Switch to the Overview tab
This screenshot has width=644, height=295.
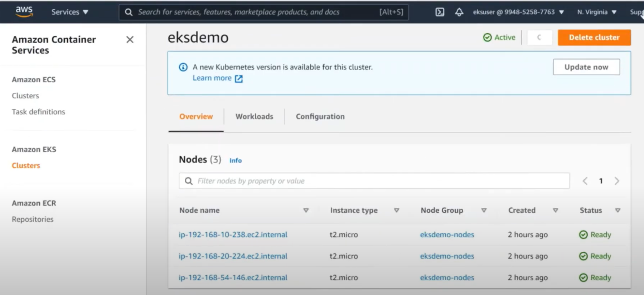[x=196, y=116]
